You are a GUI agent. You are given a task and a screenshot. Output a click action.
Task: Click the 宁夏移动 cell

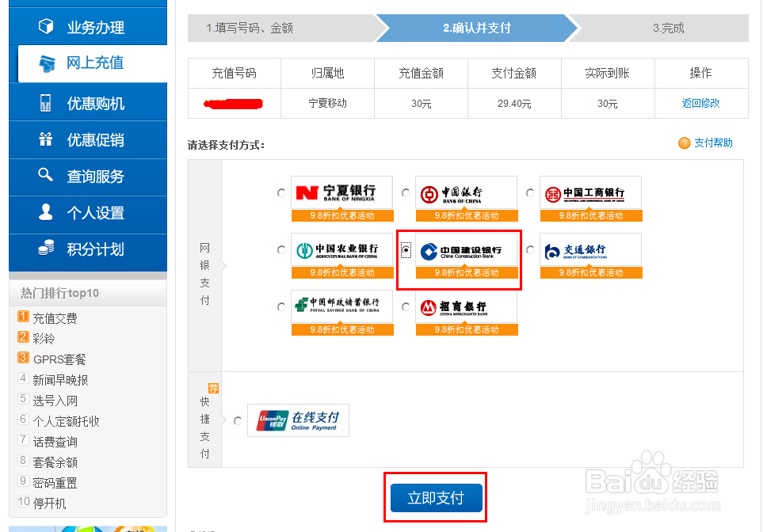tap(327, 103)
